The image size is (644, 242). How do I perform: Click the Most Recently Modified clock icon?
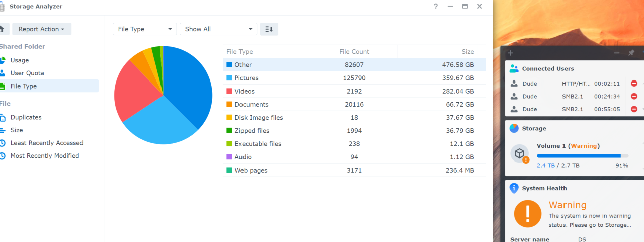point(2,156)
